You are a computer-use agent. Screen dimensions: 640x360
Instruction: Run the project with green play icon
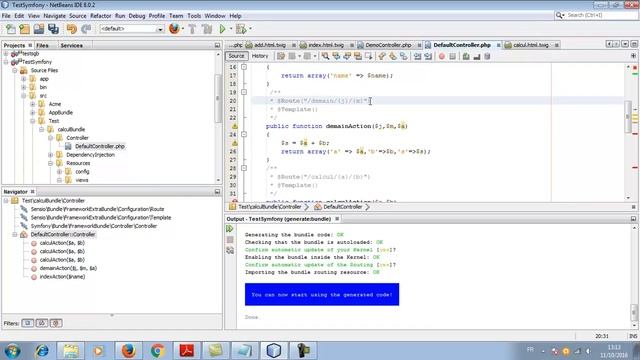click(x=222, y=29)
